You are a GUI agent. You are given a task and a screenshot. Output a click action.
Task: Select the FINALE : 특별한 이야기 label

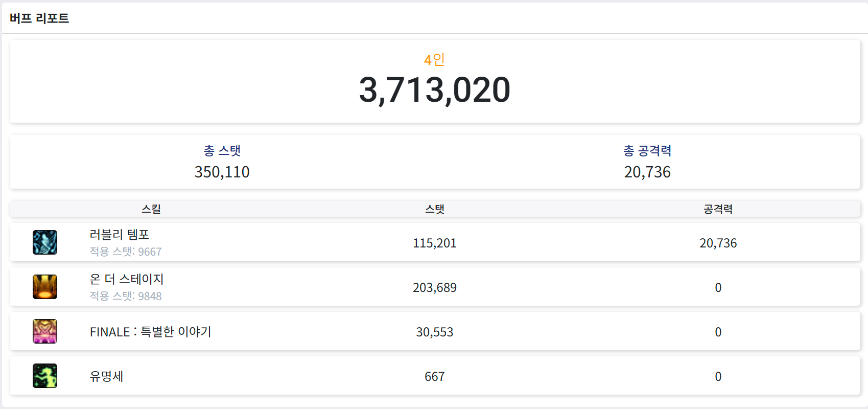[x=150, y=332]
